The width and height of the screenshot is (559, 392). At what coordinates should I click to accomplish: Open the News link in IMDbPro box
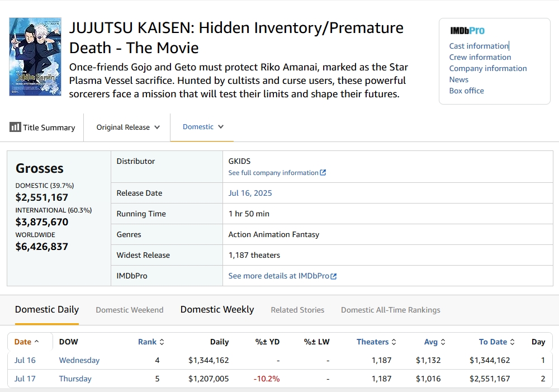point(458,79)
